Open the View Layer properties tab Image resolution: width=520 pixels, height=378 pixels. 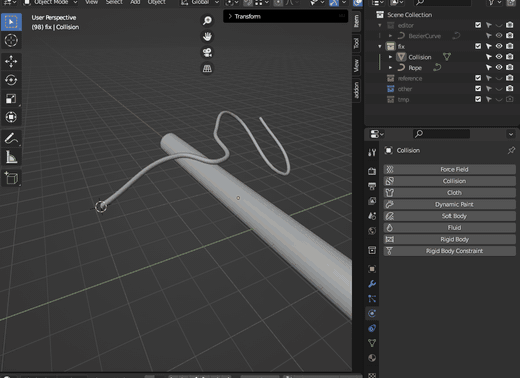[x=372, y=201]
